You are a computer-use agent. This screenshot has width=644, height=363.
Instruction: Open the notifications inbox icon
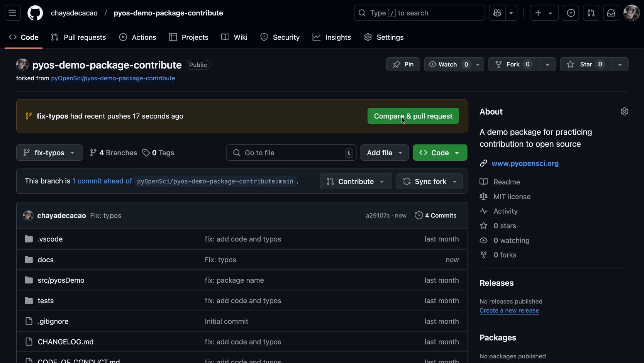click(x=611, y=13)
